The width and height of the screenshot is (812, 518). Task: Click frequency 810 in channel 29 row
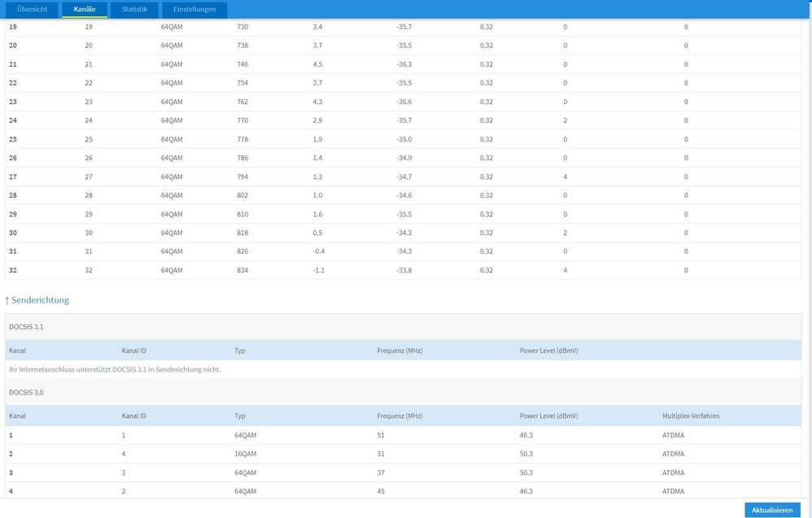[242, 214]
